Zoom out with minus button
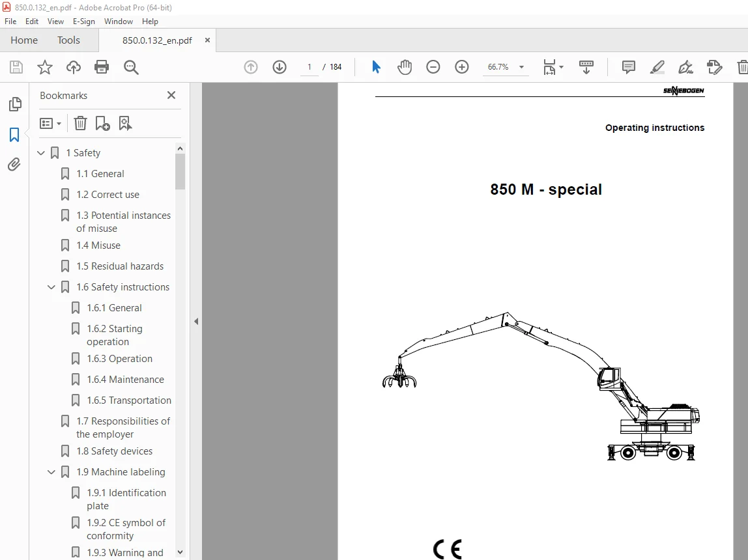Image resolution: width=748 pixels, height=560 pixels. [x=433, y=67]
